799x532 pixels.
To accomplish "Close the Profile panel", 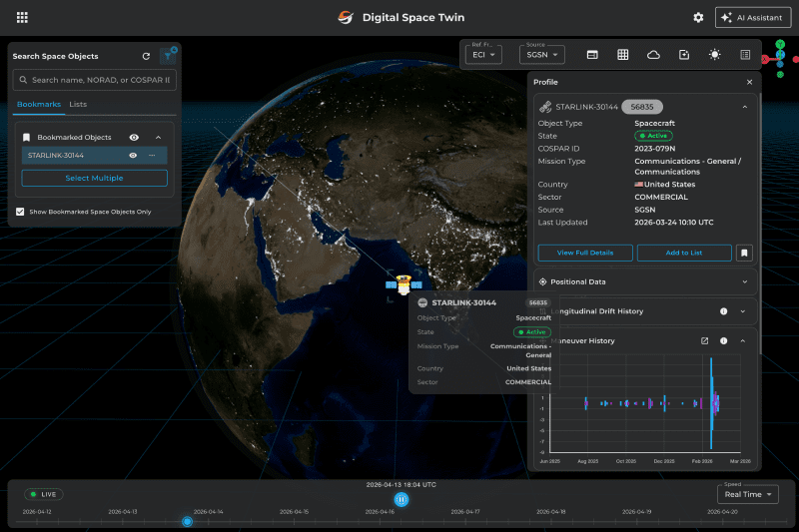I will pyautogui.click(x=749, y=82).
